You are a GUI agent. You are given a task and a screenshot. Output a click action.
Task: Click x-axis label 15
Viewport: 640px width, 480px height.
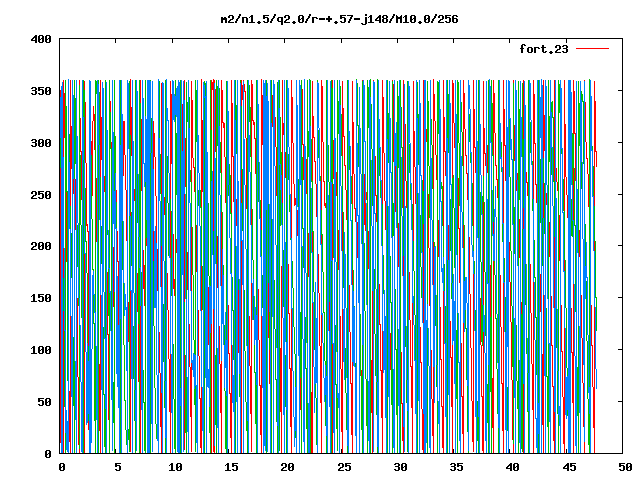tap(231, 467)
